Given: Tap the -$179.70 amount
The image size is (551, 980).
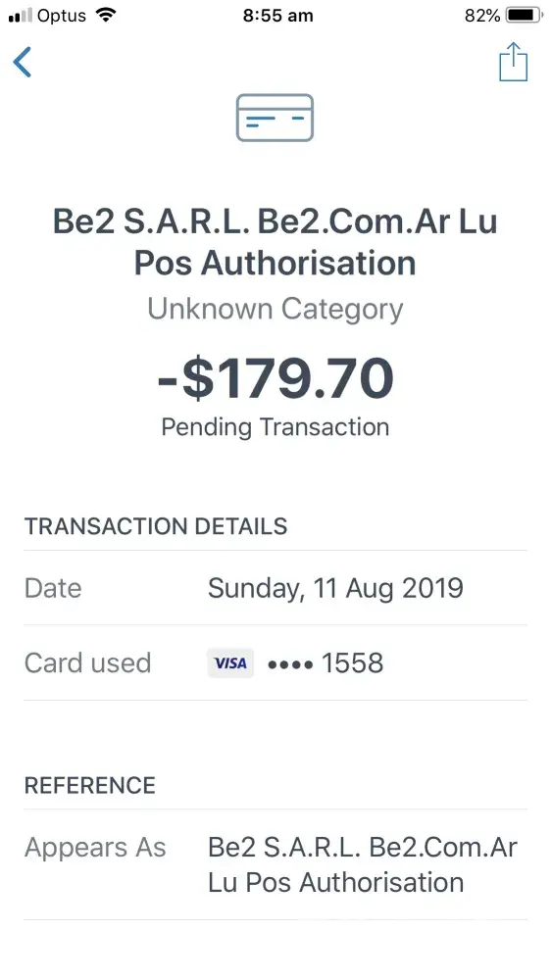Looking at the screenshot, I should click(x=275, y=378).
